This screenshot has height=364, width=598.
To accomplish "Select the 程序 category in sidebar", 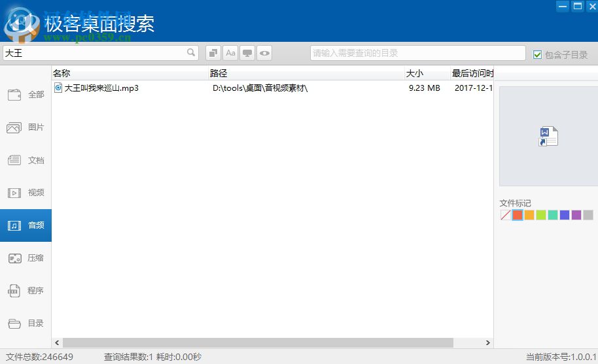I will click(x=26, y=291).
